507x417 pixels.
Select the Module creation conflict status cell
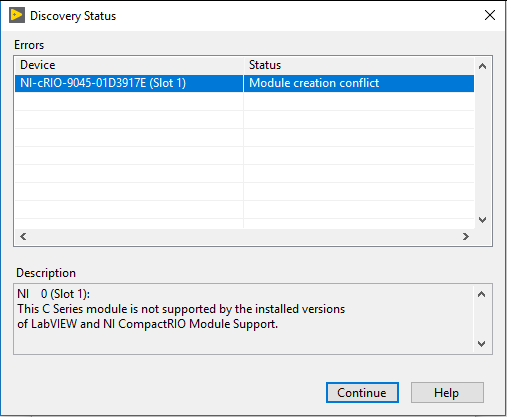point(359,83)
